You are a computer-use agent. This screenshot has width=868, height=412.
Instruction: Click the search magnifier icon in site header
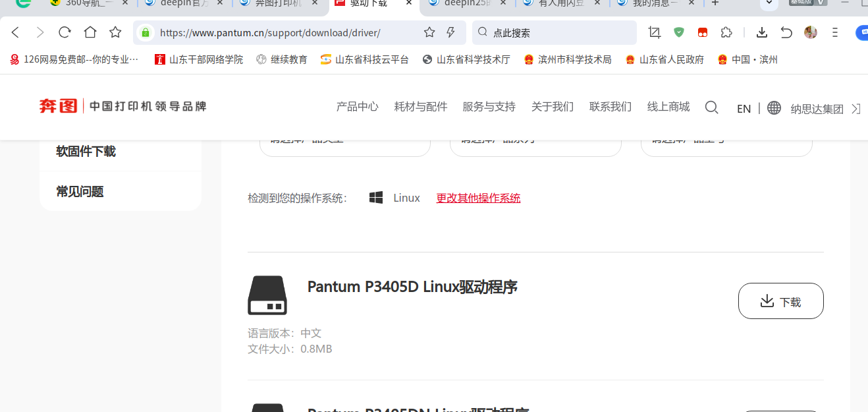pos(711,107)
